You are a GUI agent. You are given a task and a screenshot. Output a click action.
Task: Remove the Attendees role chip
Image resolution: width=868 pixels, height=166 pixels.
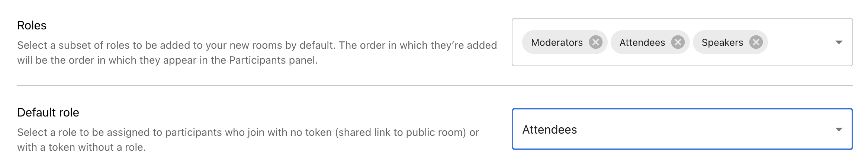[x=678, y=42]
